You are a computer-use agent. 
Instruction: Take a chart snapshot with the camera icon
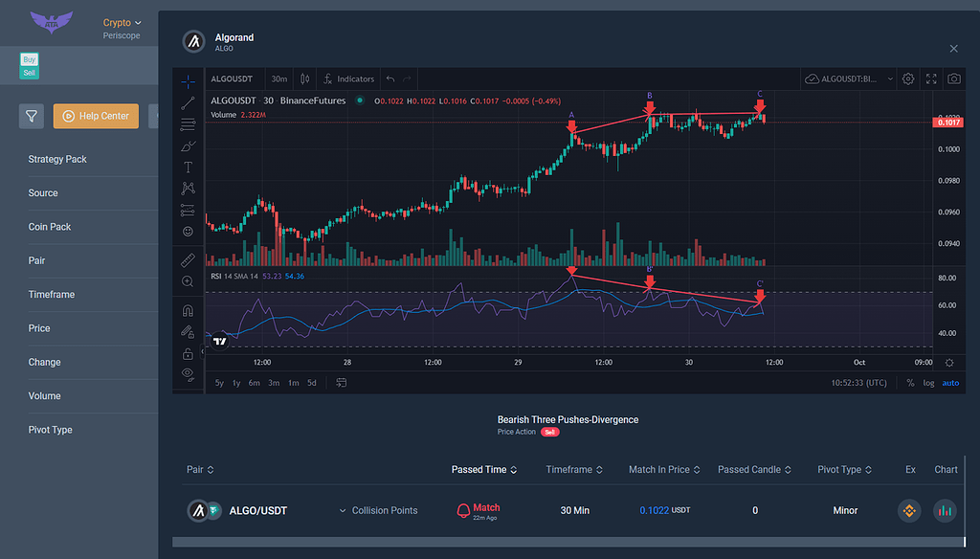pyautogui.click(x=953, y=78)
